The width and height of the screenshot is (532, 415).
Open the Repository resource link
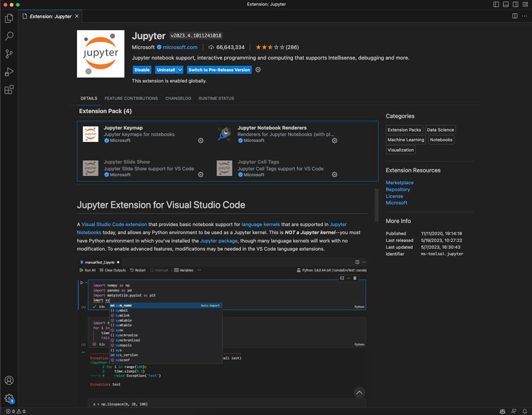(397, 189)
